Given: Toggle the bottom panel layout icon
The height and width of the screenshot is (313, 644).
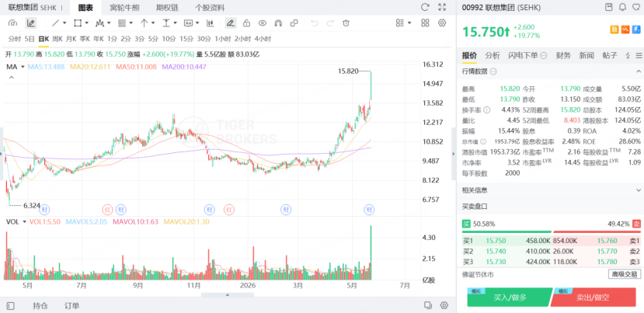Looking at the screenshot, I should pyautogui.click(x=11, y=305).
